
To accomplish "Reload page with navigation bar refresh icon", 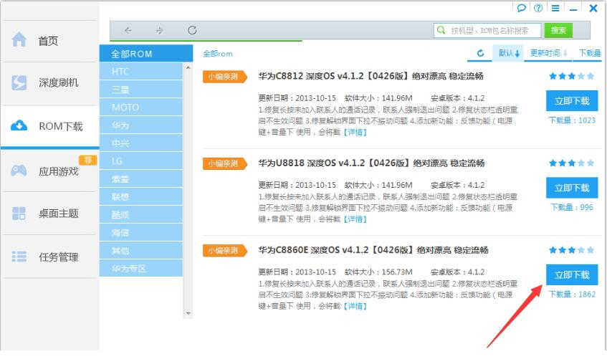I will (x=192, y=30).
